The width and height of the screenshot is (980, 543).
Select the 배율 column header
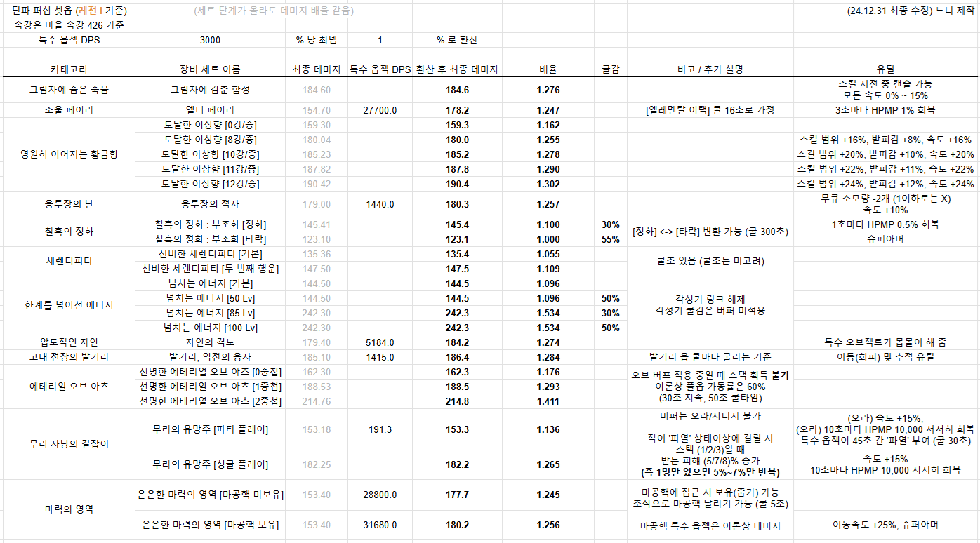(548, 69)
